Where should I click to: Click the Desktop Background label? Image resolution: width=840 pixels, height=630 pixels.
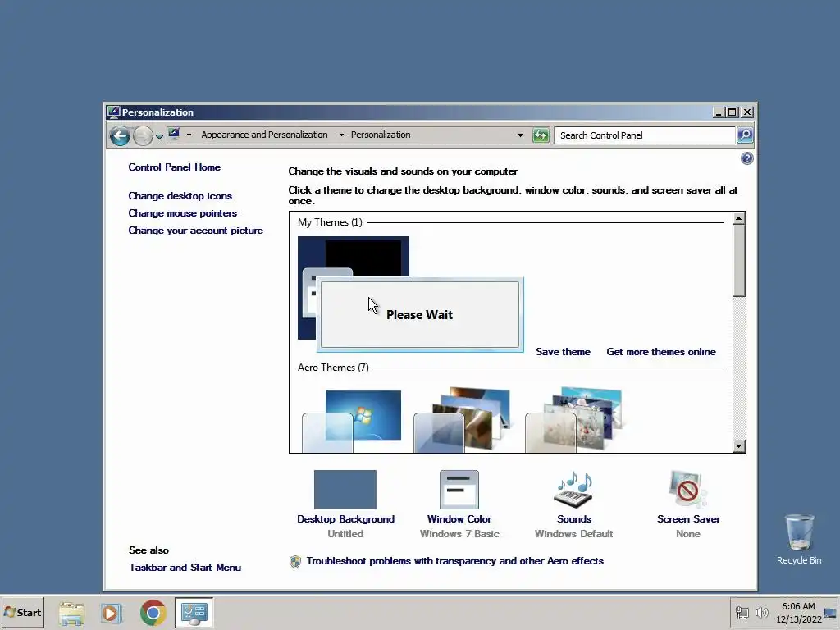(x=345, y=519)
